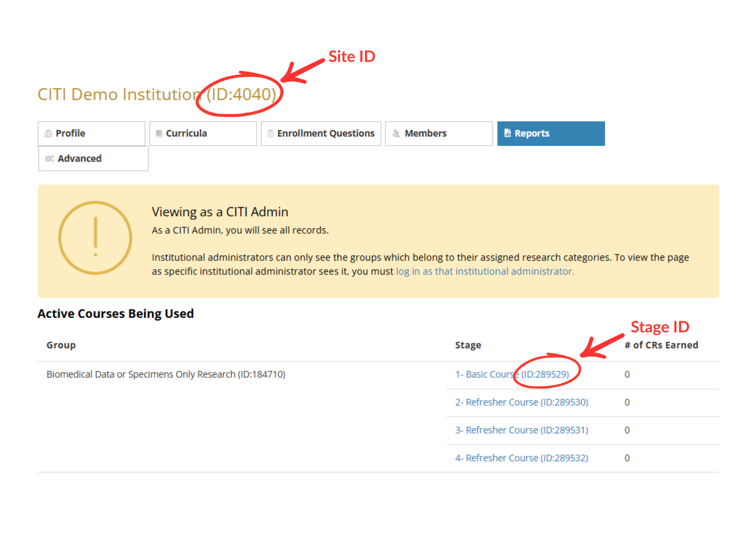
Task: Open the Profile tab
Action: (91, 134)
